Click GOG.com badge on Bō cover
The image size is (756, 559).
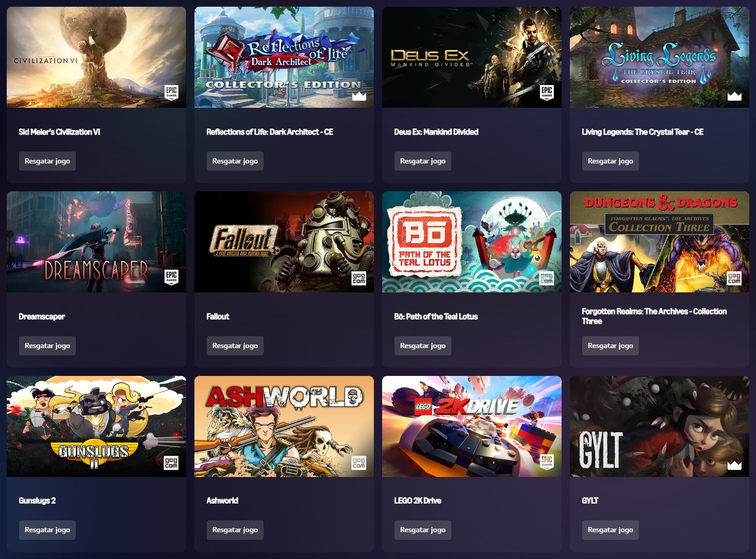coord(547,278)
